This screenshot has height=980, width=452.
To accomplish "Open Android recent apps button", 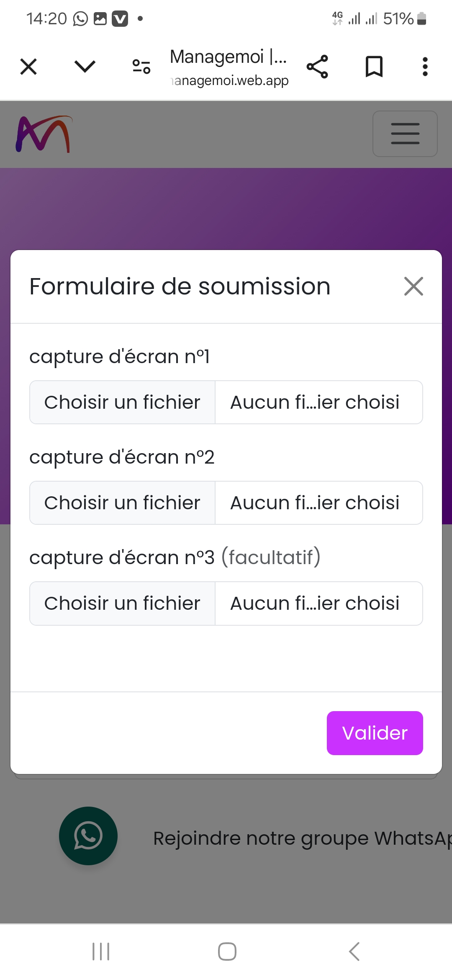I will [101, 952].
